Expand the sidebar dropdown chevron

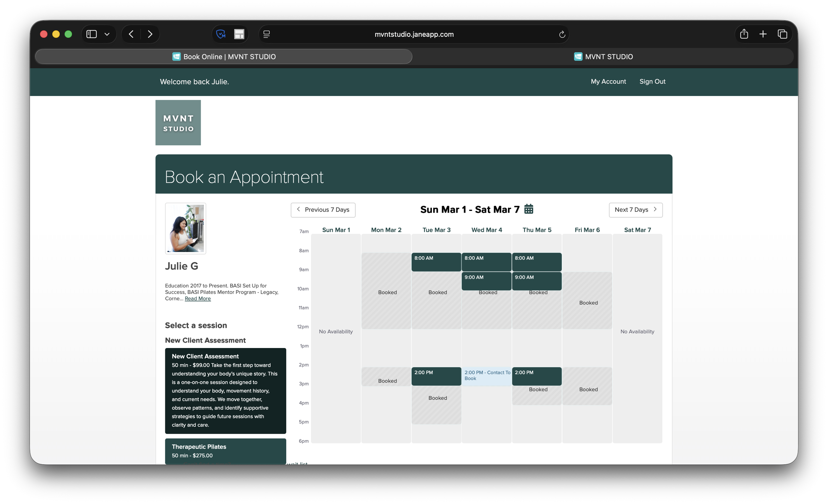(x=107, y=34)
